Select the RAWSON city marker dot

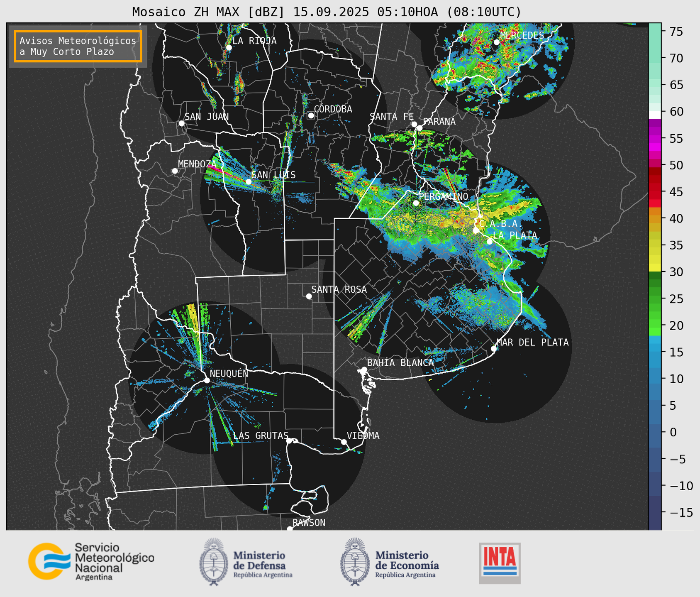click(x=290, y=529)
